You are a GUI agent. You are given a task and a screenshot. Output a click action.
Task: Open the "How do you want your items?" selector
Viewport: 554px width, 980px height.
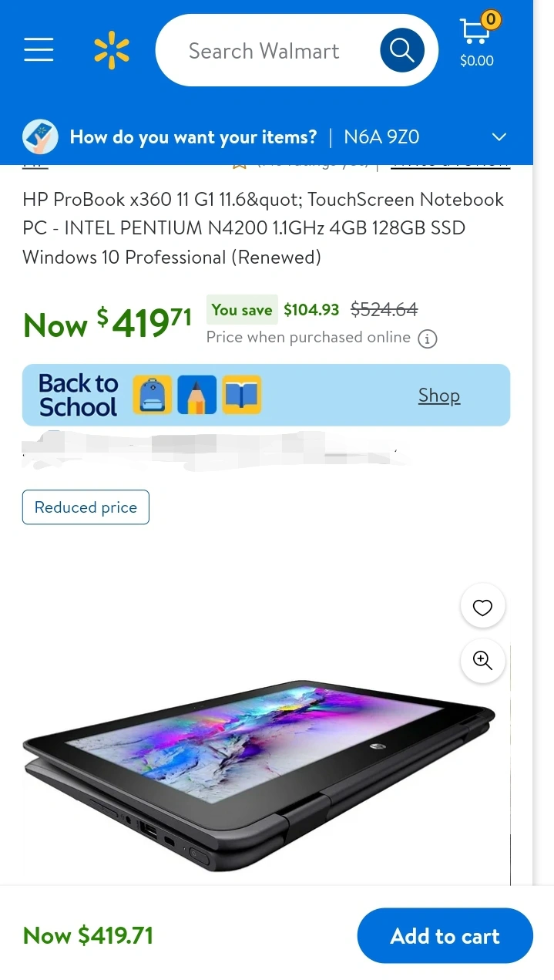[x=193, y=137]
